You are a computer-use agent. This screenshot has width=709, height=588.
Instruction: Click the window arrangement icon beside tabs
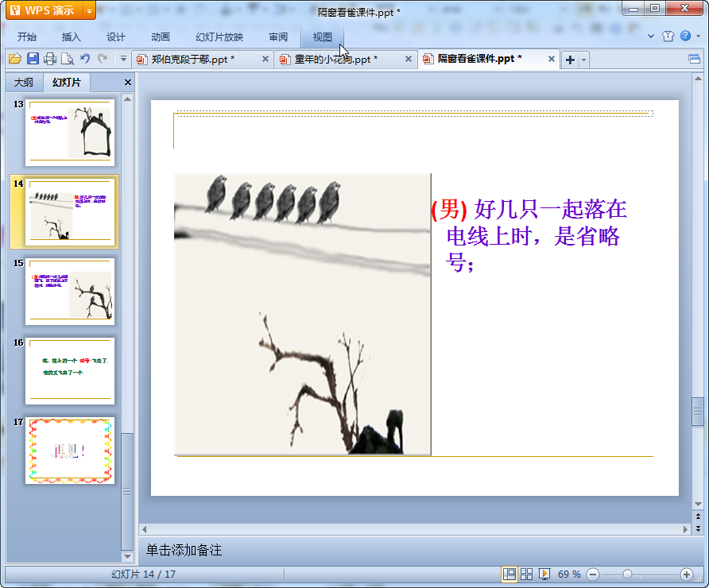[694, 59]
